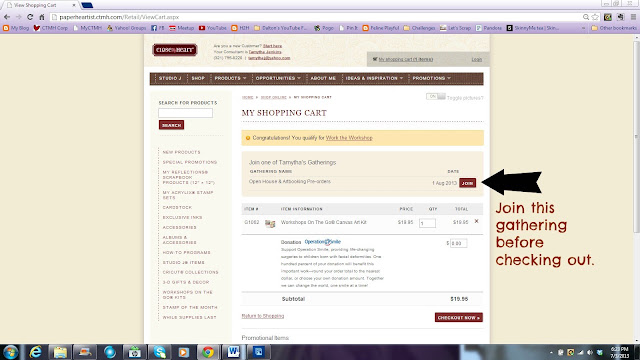Screen dimensions: 640x360
Task: Reload the page with the refresh icon
Action: [x=30, y=17]
